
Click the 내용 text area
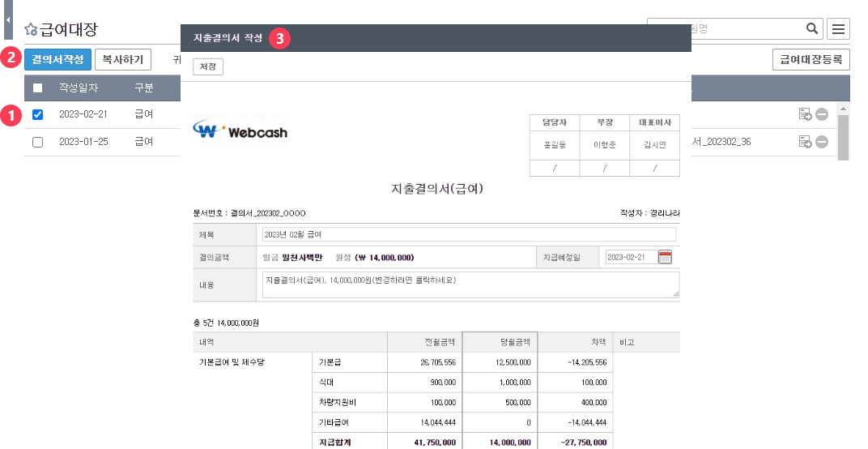tap(469, 284)
